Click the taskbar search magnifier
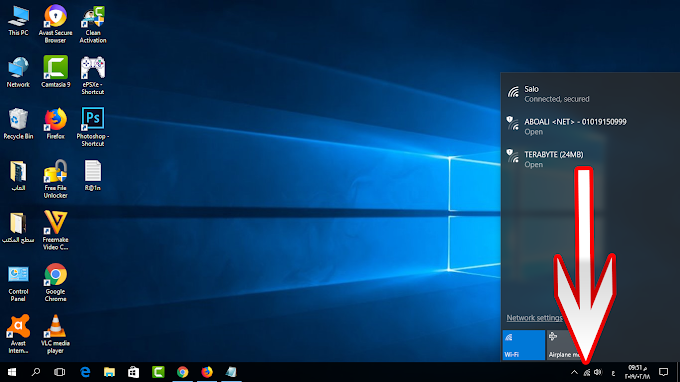 [x=36, y=372]
